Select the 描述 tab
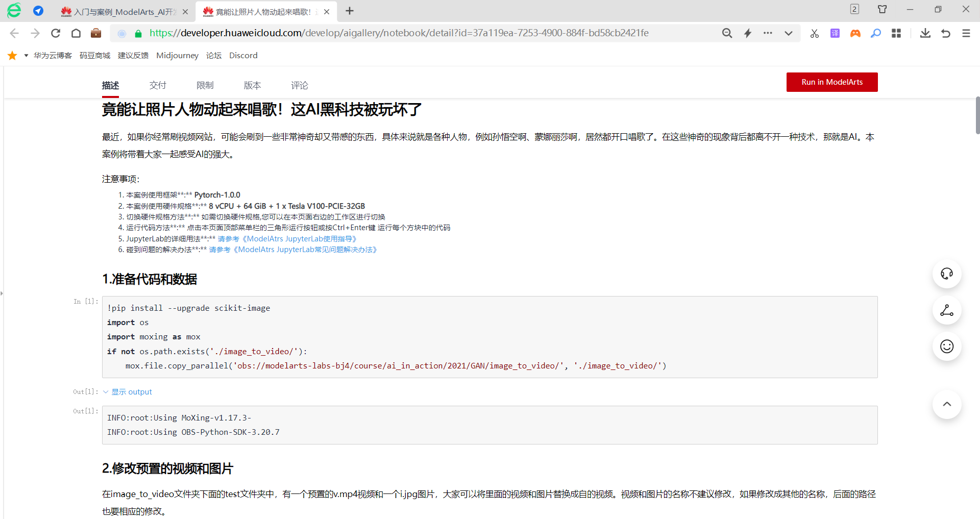 pos(110,85)
